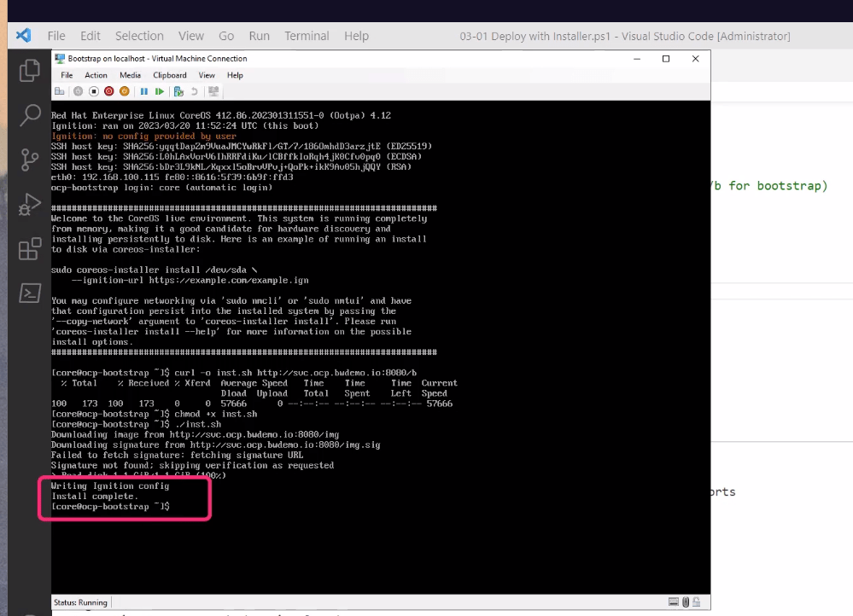
Task: Open VS Code Selection menu
Action: tap(139, 36)
